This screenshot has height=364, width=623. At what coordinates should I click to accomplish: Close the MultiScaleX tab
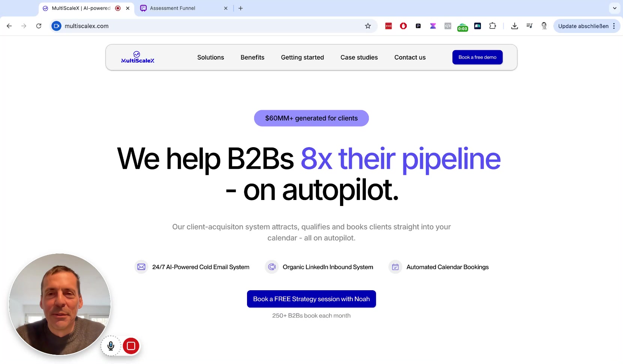click(x=128, y=8)
